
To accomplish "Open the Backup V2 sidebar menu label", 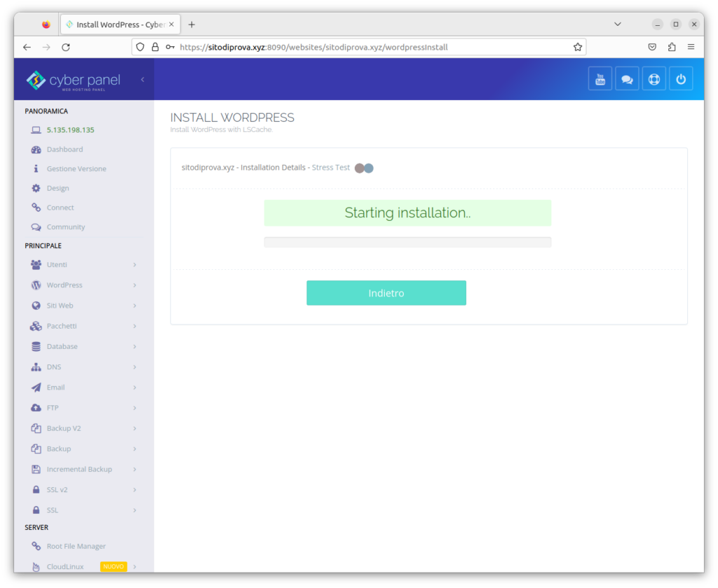I will click(x=64, y=428).
